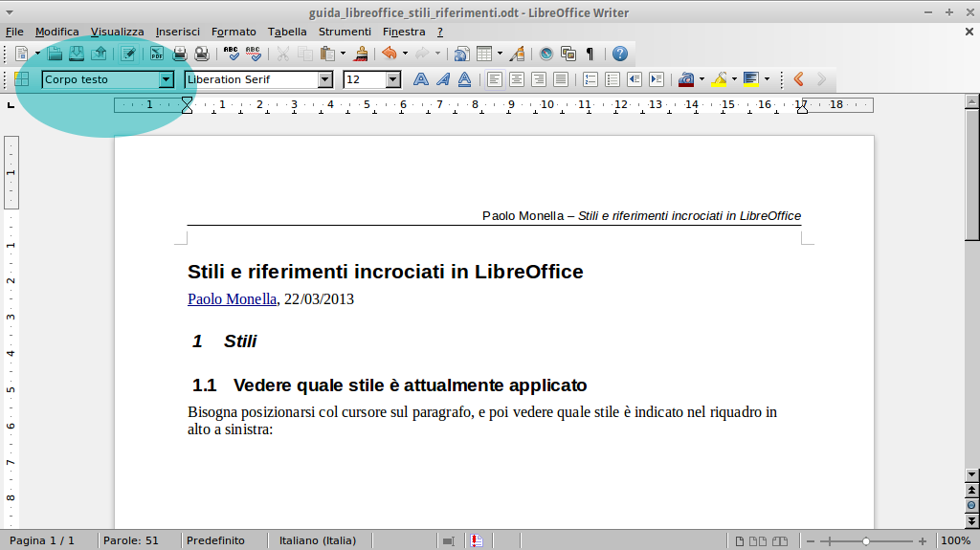
Task: Toggle Bold formatting
Action: [x=421, y=79]
